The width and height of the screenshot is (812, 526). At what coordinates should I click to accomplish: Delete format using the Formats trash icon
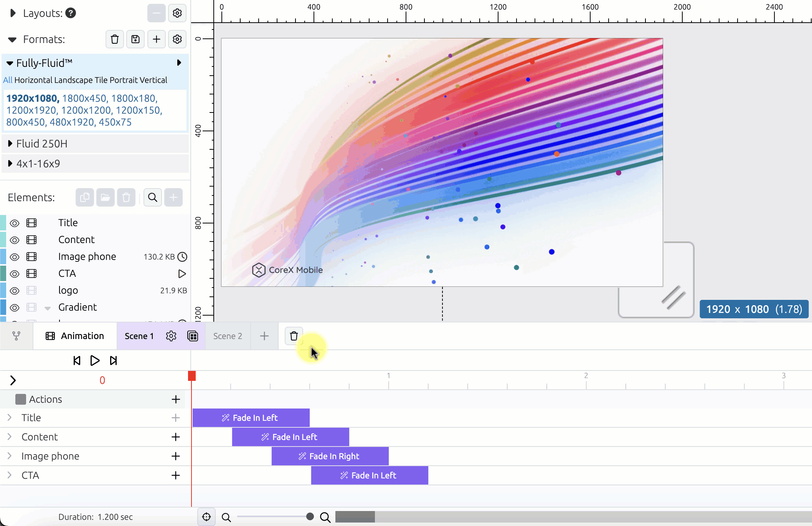[x=115, y=39]
